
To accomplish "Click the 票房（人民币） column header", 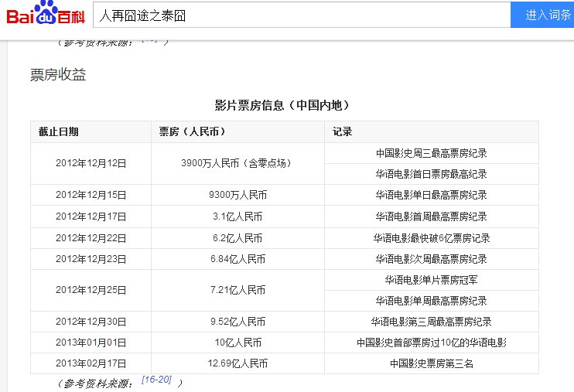I will [192, 131].
